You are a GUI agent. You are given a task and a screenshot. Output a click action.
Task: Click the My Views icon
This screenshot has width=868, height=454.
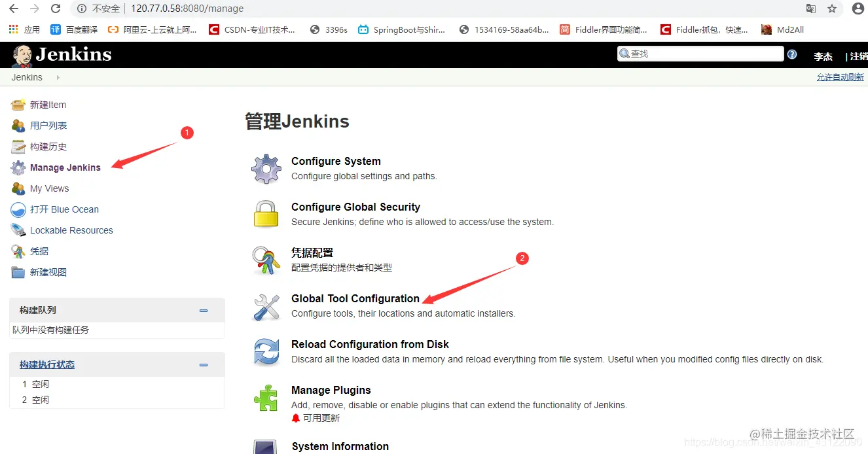point(18,188)
